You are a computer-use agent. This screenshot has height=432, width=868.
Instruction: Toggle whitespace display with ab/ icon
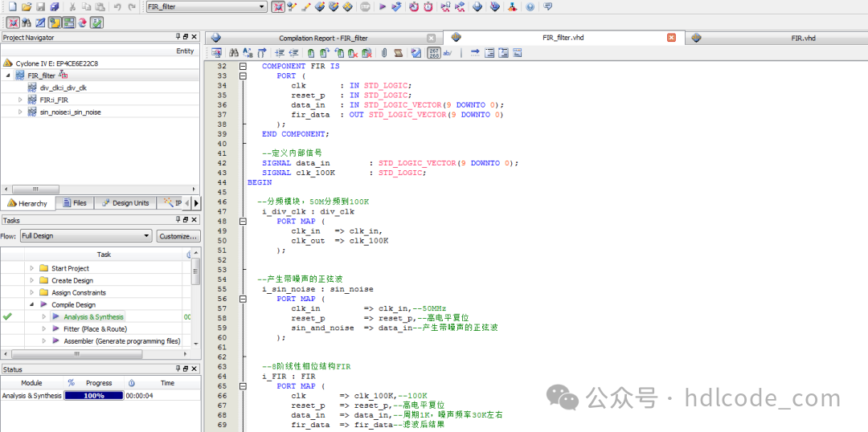[x=448, y=53]
